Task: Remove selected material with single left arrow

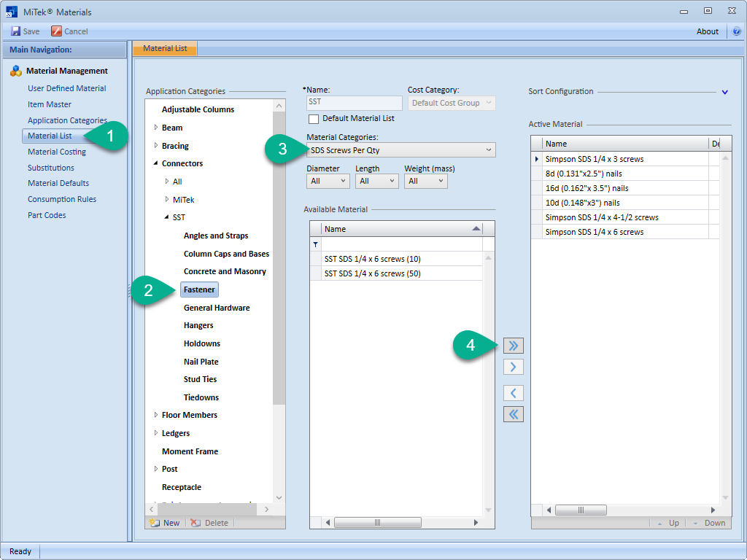Action: click(x=513, y=393)
